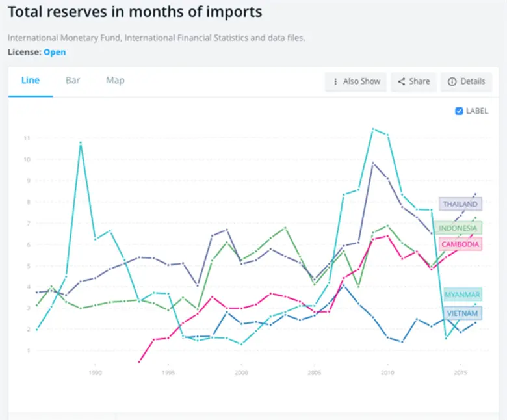
Task: Uncheck the LABEL checkbox
Action: (460, 111)
